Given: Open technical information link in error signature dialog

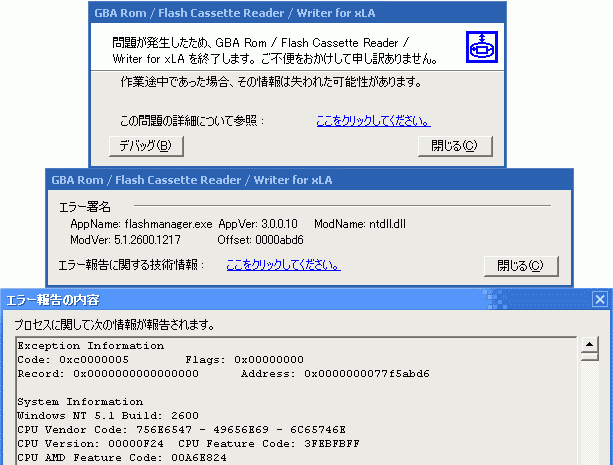Looking at the screenshot, I should 283,265.
